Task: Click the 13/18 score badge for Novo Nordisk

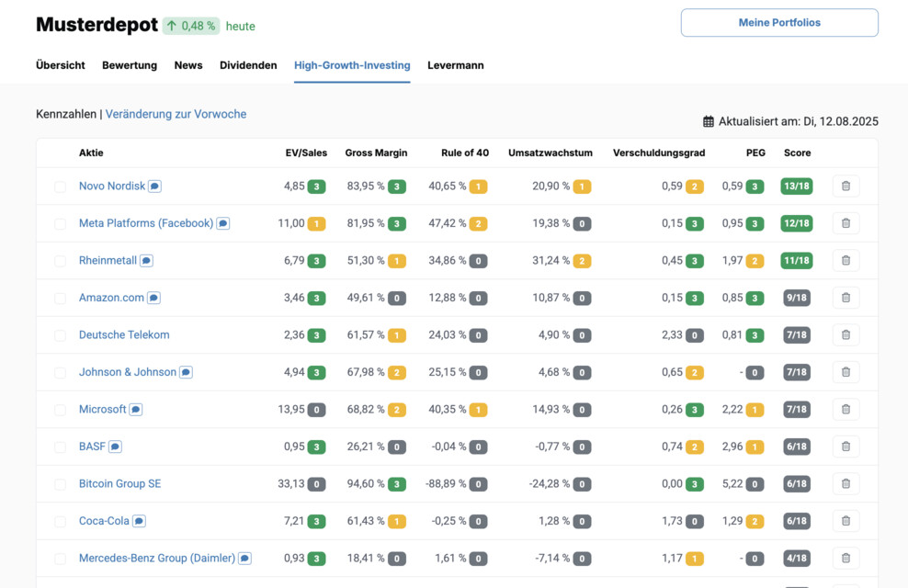Action: click(796, 187)
